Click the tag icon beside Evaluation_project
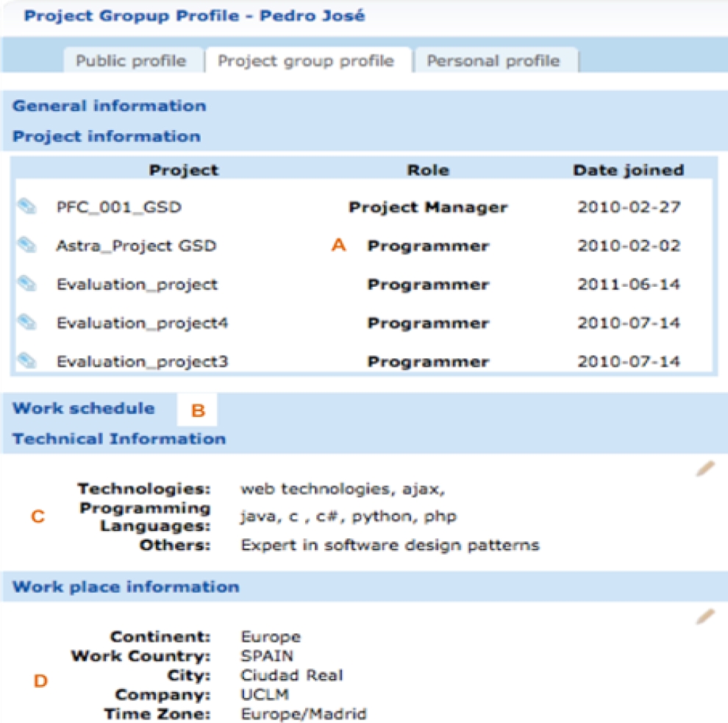The height and width of the screenshot is (723, 728). tap(26, 284)
